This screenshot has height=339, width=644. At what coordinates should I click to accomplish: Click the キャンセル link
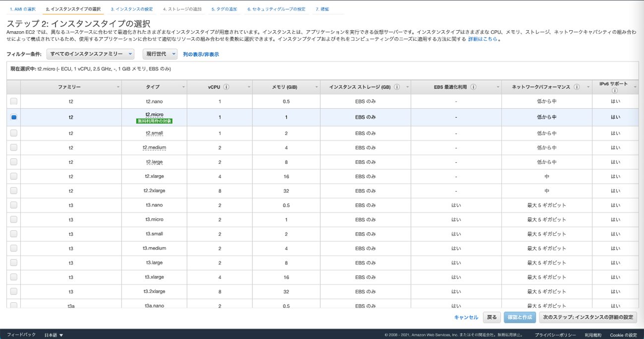(466, 317)
